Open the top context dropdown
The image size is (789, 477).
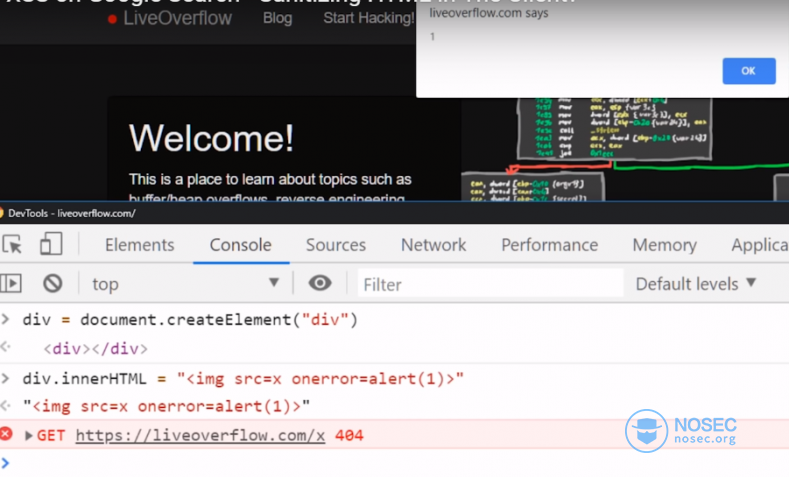(x=185, y=284)
